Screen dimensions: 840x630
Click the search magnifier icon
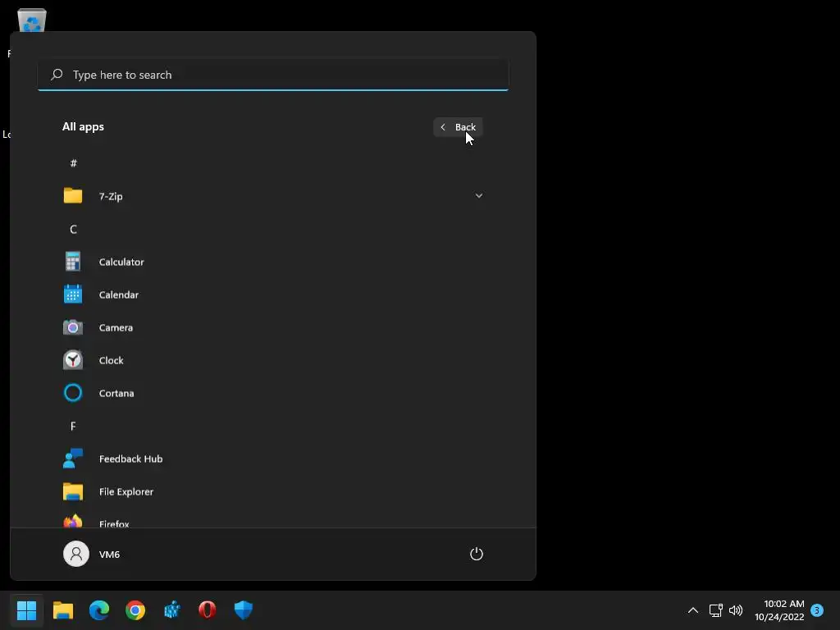(x=57, y=75)
